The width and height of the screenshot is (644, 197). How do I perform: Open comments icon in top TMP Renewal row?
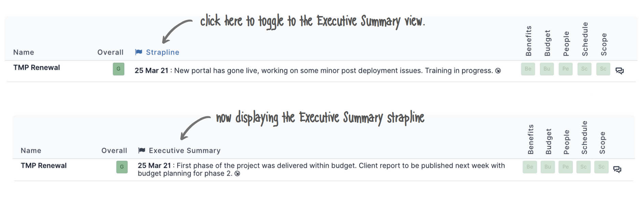click(619, 71)
